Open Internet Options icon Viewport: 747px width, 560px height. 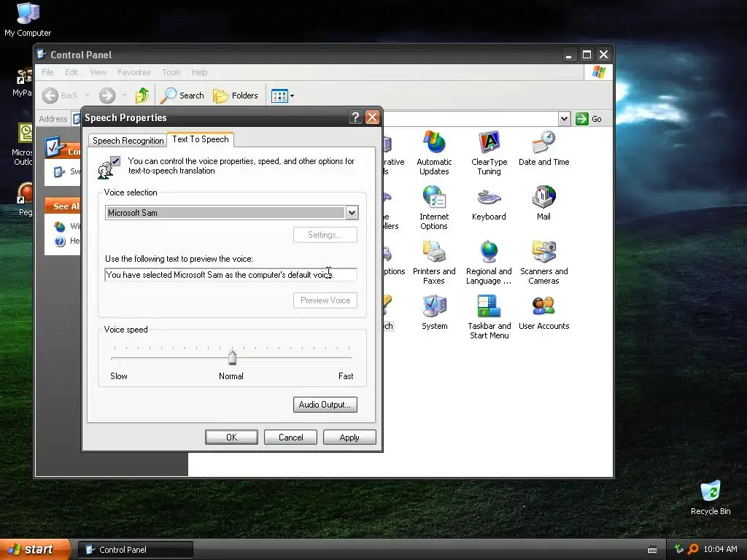click(434, 208)
